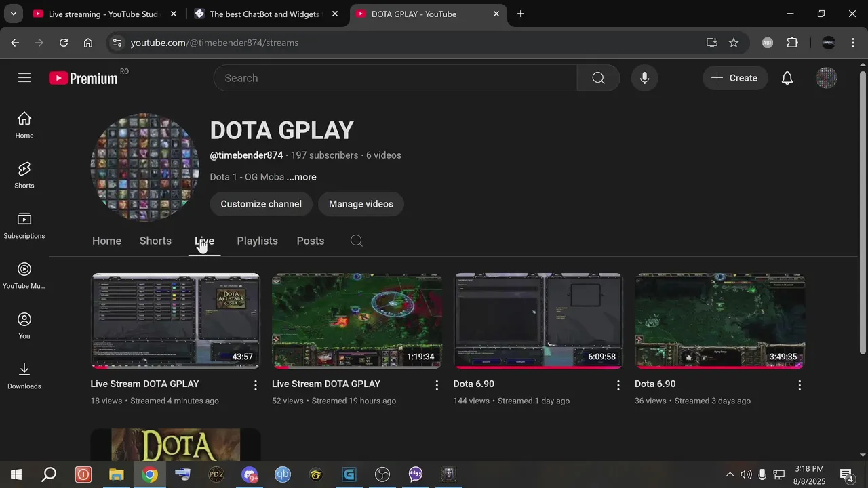Screen dimensions: 868x488
Task: Click the YouTube Premium logo
Action: coord(83,78)
